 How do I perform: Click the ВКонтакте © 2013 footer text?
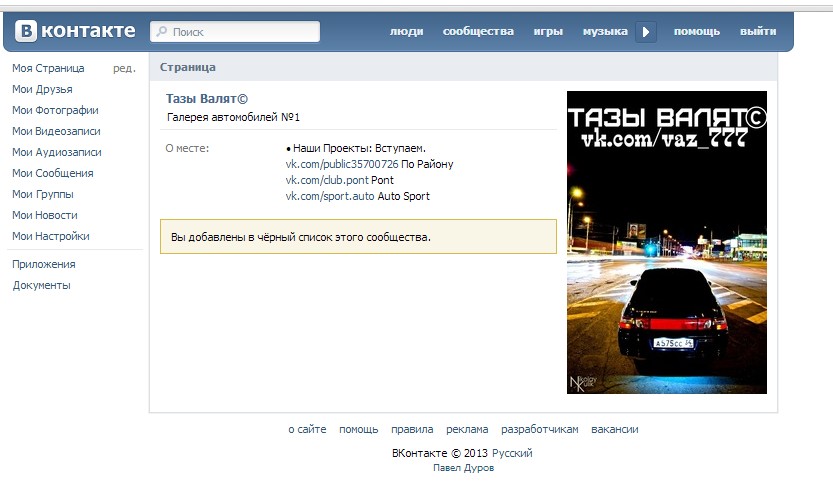pyautogui.click(x=440, y=453)
